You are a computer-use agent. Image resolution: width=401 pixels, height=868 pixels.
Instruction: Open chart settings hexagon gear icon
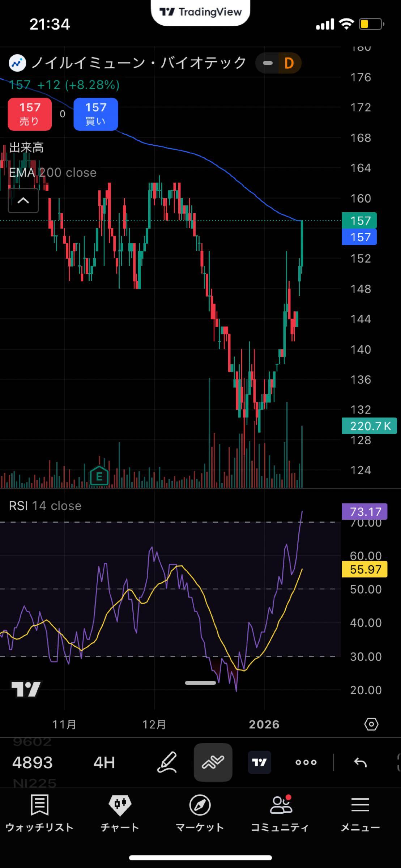pyautogui.click(x=371, y=724)
